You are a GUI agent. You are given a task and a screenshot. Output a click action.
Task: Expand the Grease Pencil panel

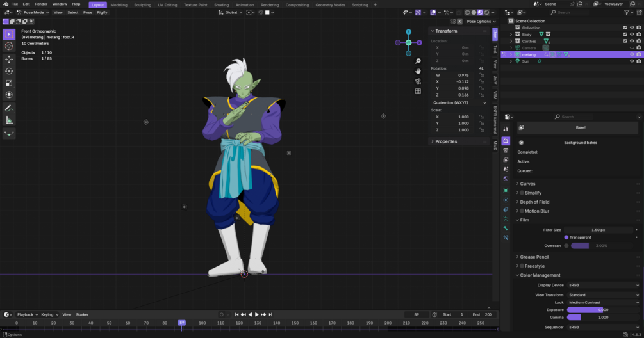534,257
